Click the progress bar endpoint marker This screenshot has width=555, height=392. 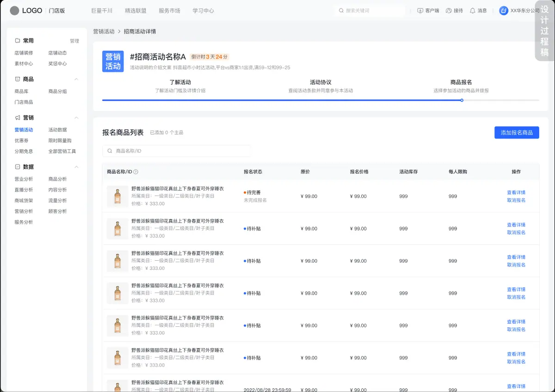tap(462, 100)
